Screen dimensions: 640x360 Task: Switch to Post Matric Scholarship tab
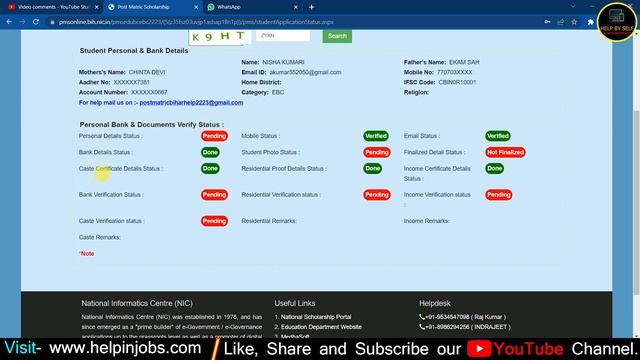[152, 7]
